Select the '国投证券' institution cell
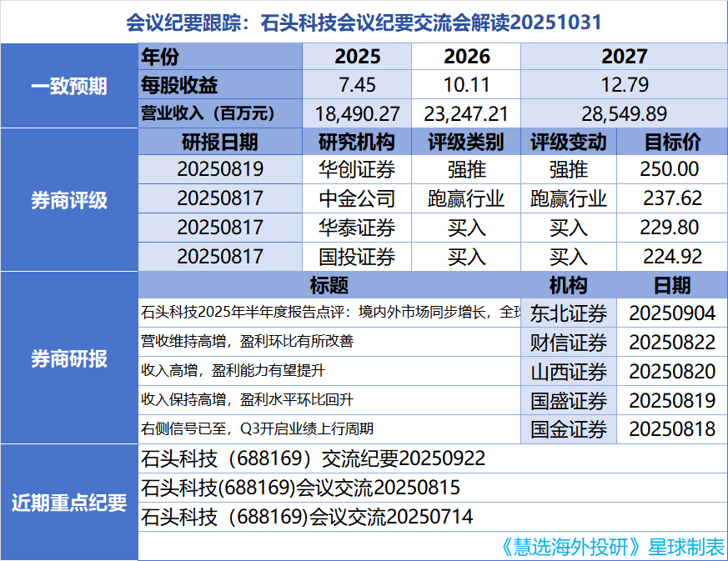Viewport: 728px width, 561px height. pos(357,257)
